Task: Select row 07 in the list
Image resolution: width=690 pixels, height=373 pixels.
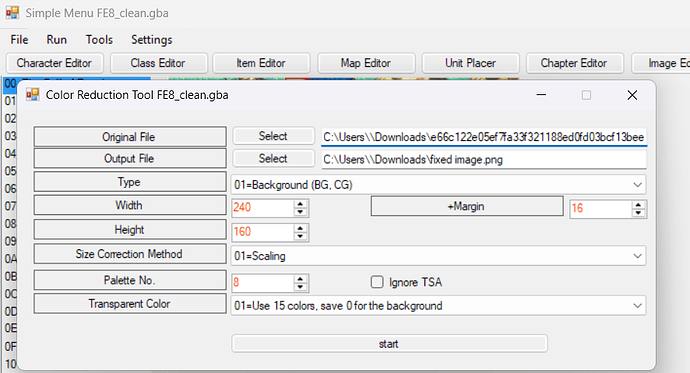Action: tap(10, 206)
